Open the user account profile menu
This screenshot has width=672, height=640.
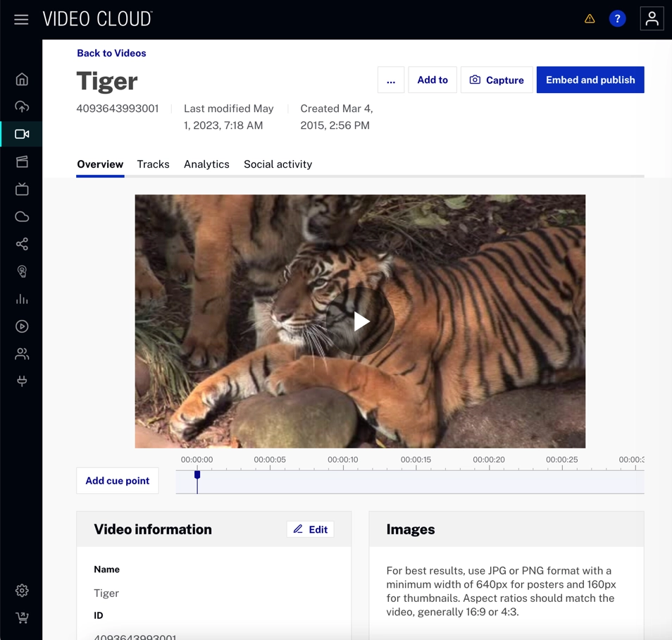[652, 19]
